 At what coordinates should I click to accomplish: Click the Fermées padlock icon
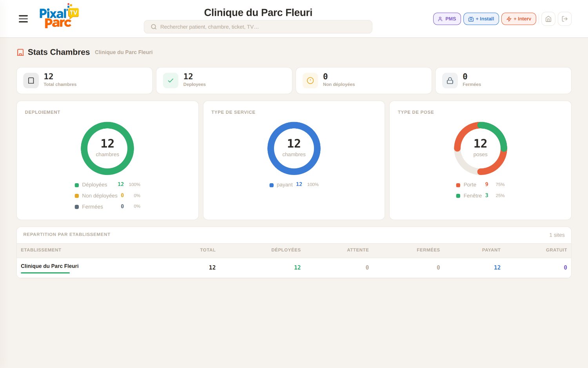(x=450, y=80)
